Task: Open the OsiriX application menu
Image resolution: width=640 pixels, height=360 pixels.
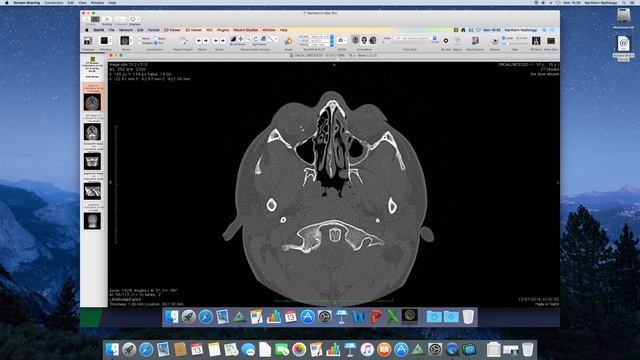Action: click(98, 30)
